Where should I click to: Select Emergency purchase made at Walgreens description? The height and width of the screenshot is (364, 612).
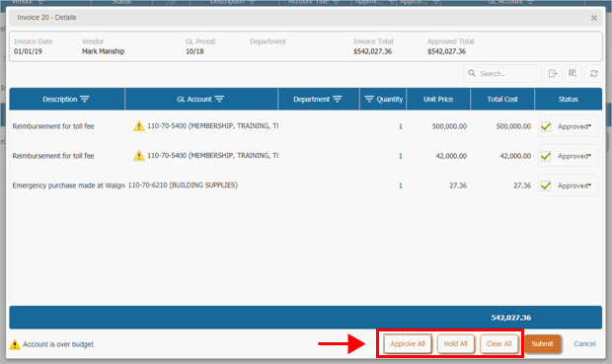coord(68,185)
